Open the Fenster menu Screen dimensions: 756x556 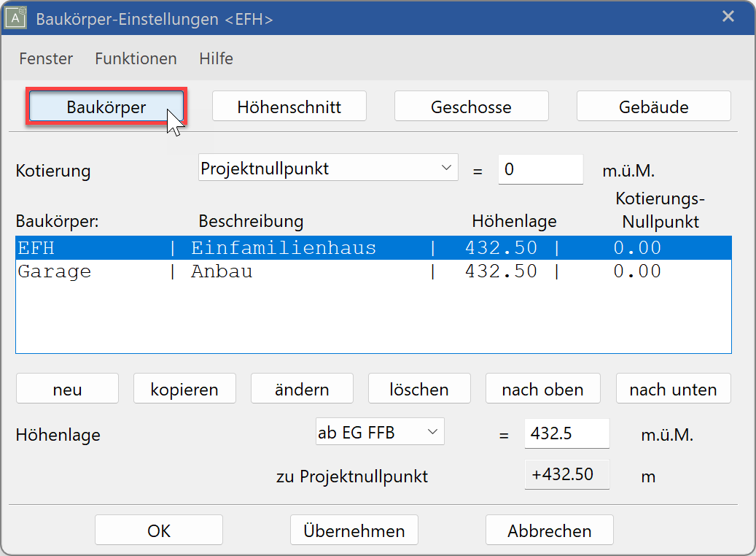[45, 58]
